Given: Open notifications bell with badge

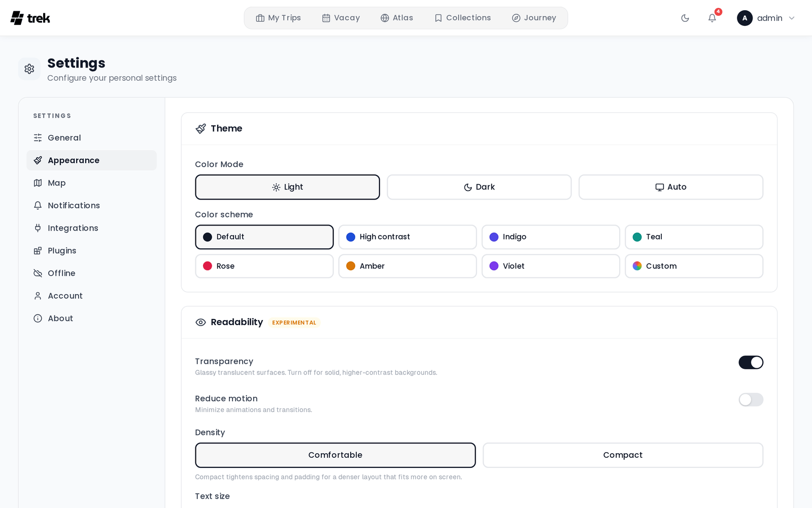Looking at the screenshot, I should coord(712,18).
